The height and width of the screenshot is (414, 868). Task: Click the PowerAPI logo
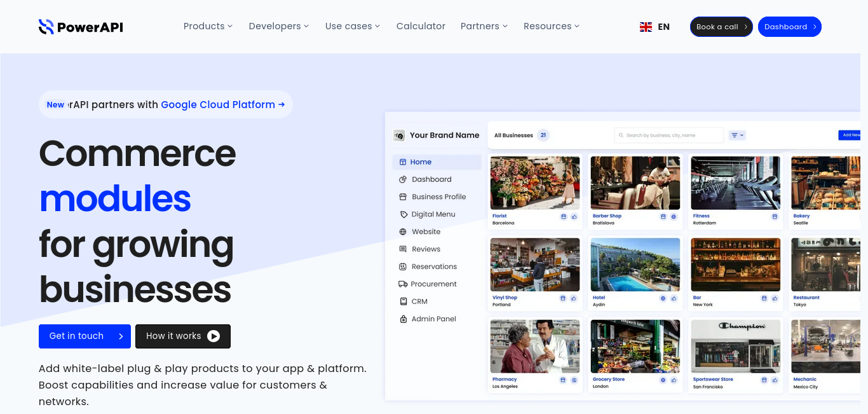(x=81, y=27)
